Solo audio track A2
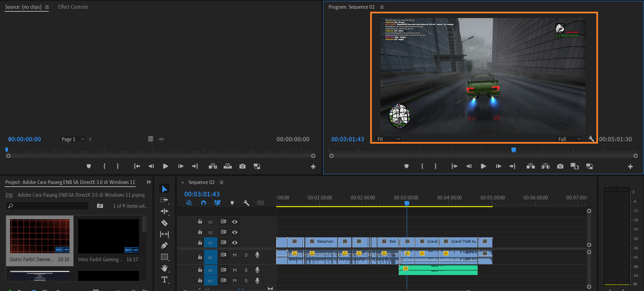This screenshot has height=291, width=644. 246,270
